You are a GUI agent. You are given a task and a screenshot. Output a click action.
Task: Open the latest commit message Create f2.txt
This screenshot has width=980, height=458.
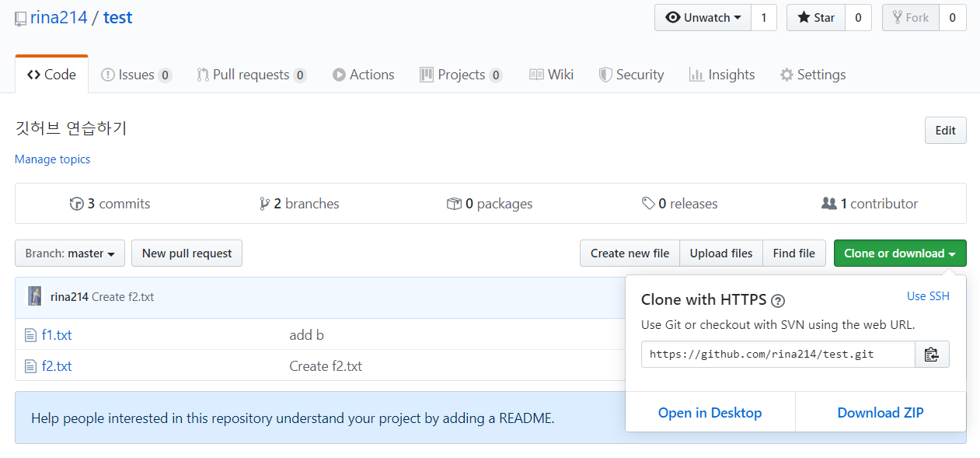(123, 297)
